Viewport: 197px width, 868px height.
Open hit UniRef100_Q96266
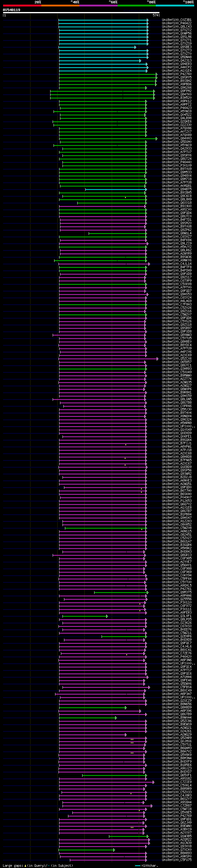[177, 88]
